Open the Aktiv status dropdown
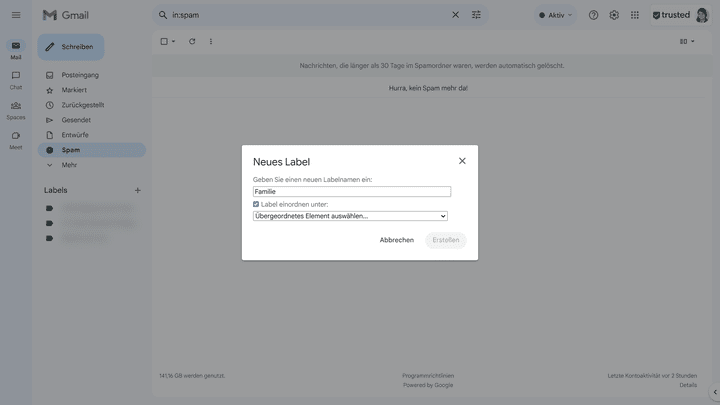 coord(555,15)
